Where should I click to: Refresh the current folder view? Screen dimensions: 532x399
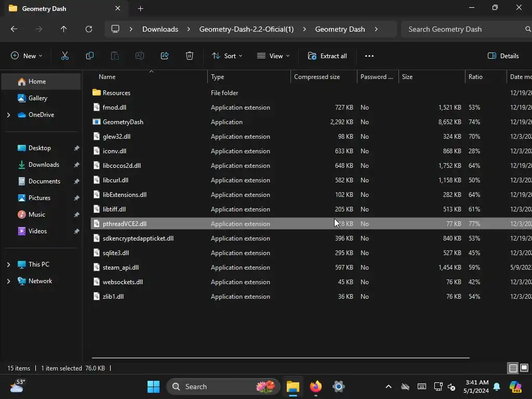(89, 29)
